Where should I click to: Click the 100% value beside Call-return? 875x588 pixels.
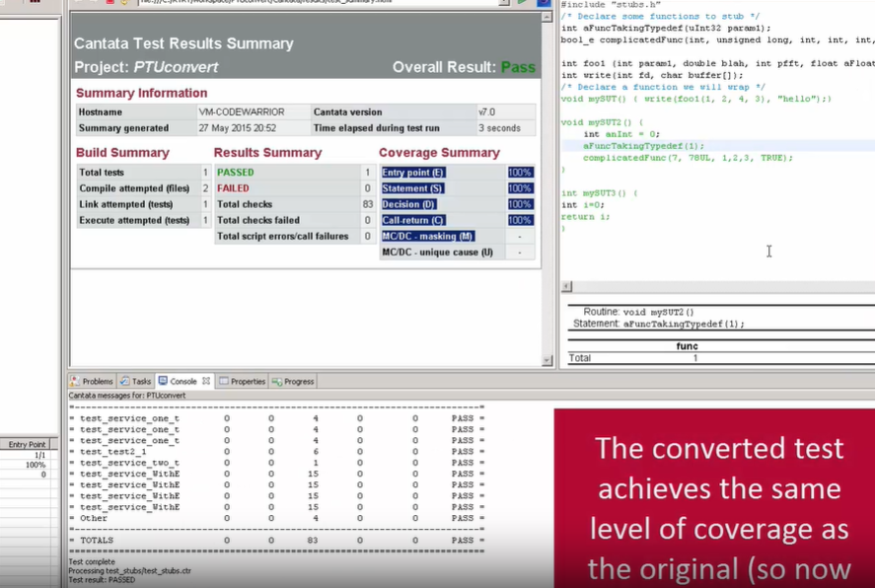[520, 220]
